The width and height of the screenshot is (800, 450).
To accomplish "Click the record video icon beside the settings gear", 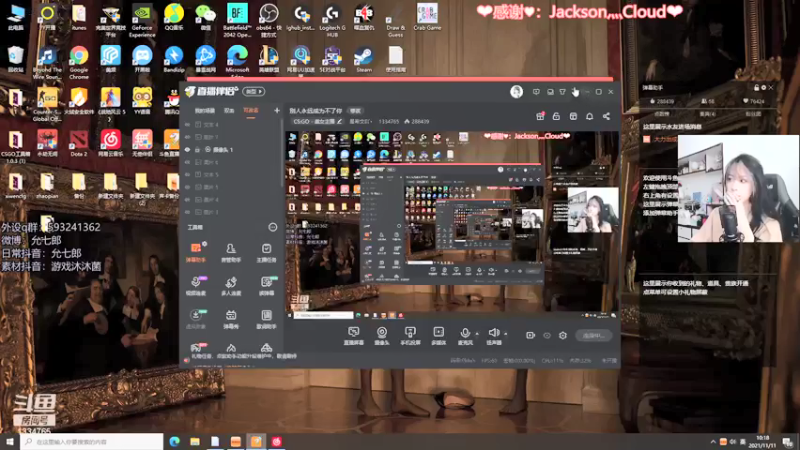I will pos(530,335).
